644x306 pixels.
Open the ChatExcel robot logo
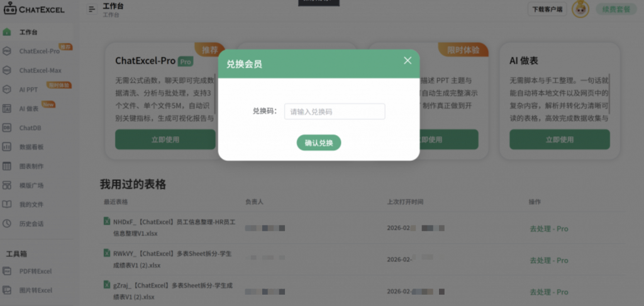click(10, 8)
